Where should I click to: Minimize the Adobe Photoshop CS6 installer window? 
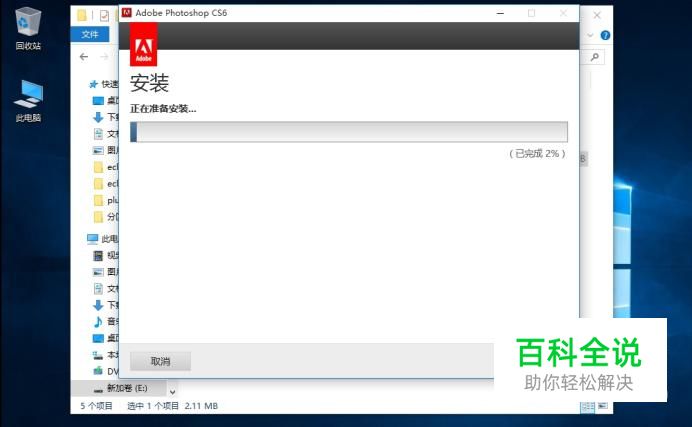tap(500, 13)
